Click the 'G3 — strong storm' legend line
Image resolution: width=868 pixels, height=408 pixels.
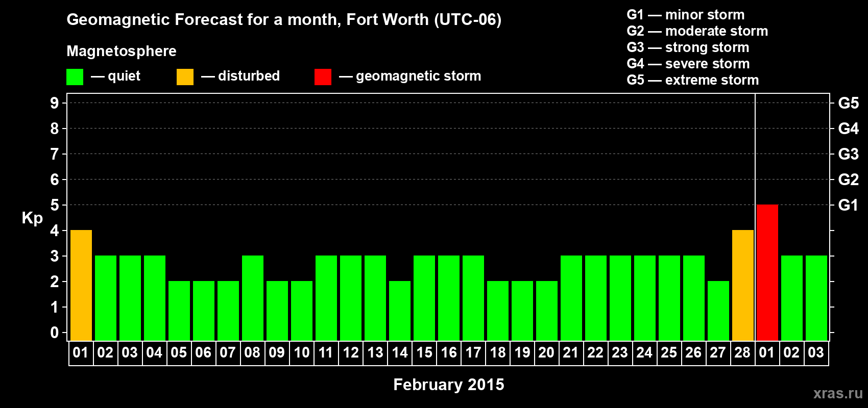(x=688, y=47)
